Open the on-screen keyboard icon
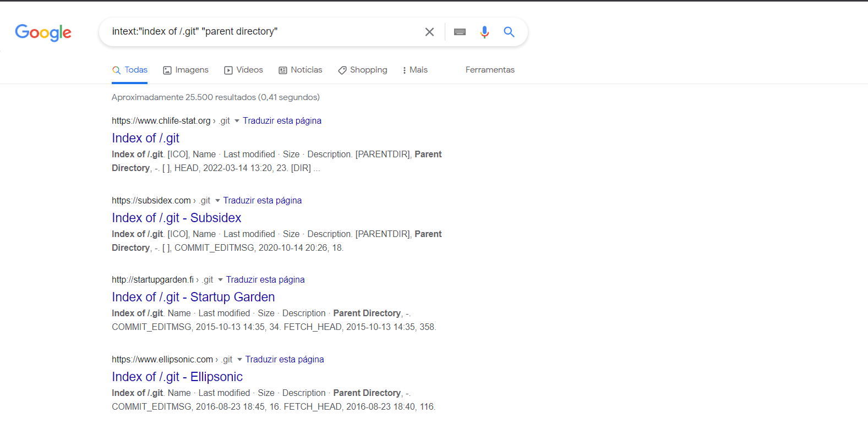 tap(460, 32)
